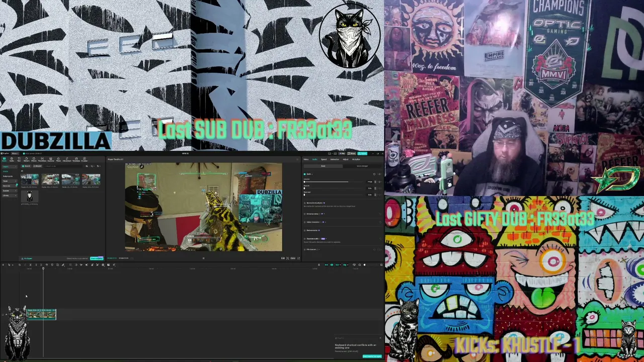Open the player options menu icon

(298, 159)
